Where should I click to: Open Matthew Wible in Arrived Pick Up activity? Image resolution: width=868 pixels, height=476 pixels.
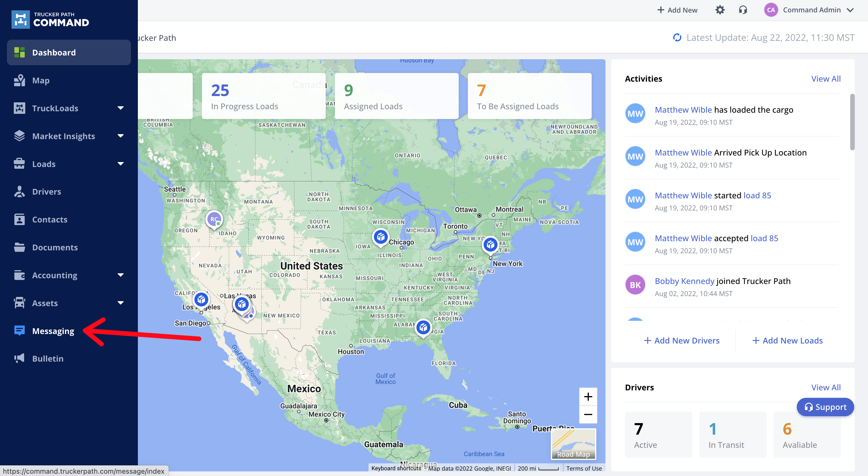tap(683, 153)
